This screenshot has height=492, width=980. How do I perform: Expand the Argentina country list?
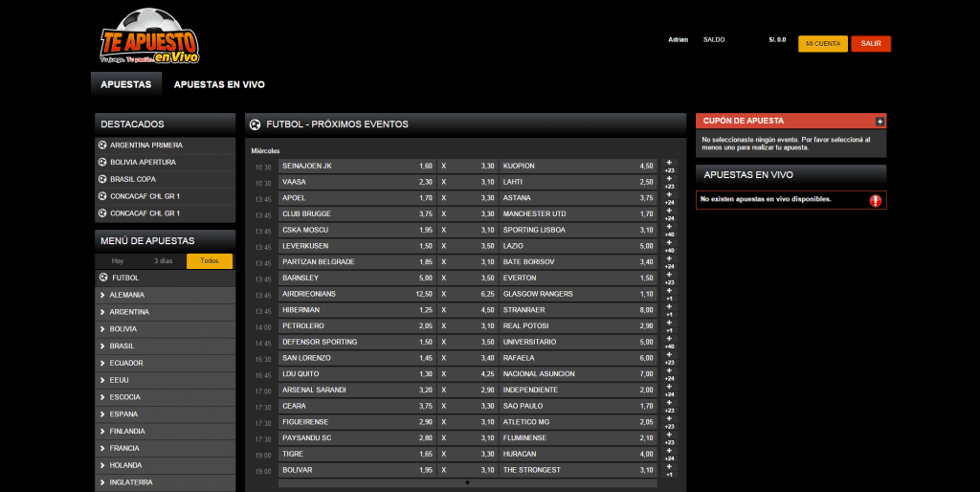coord(165,312)
